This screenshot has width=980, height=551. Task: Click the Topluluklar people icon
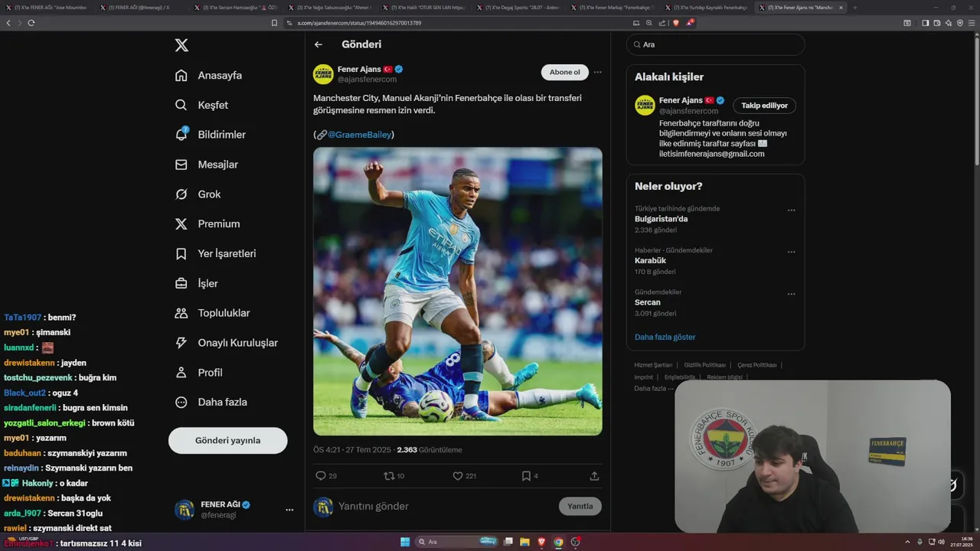coord(181,313)
